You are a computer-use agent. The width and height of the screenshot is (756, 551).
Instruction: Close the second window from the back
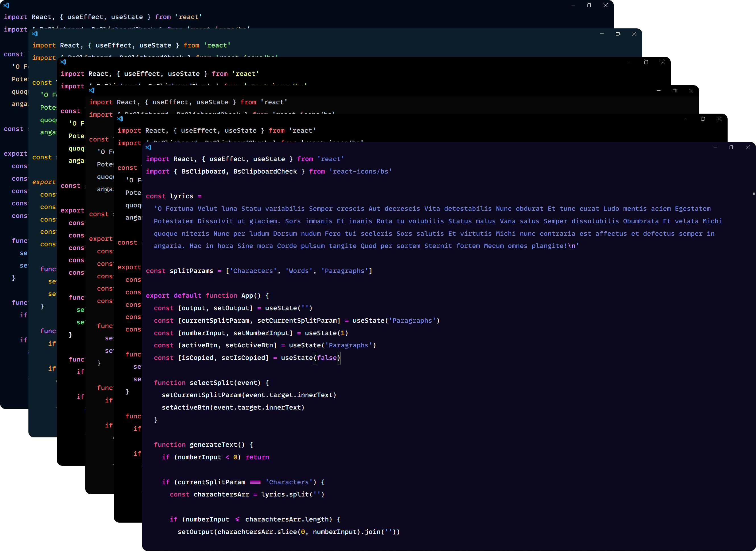pyautogui.click(x=634, y=34)
